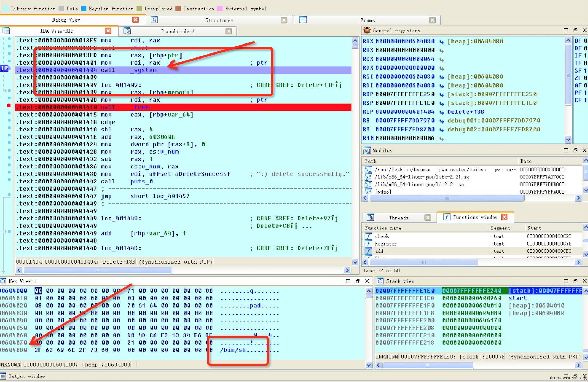Click the Enums tab icon
588x382 pixels.
coord(303,20)
